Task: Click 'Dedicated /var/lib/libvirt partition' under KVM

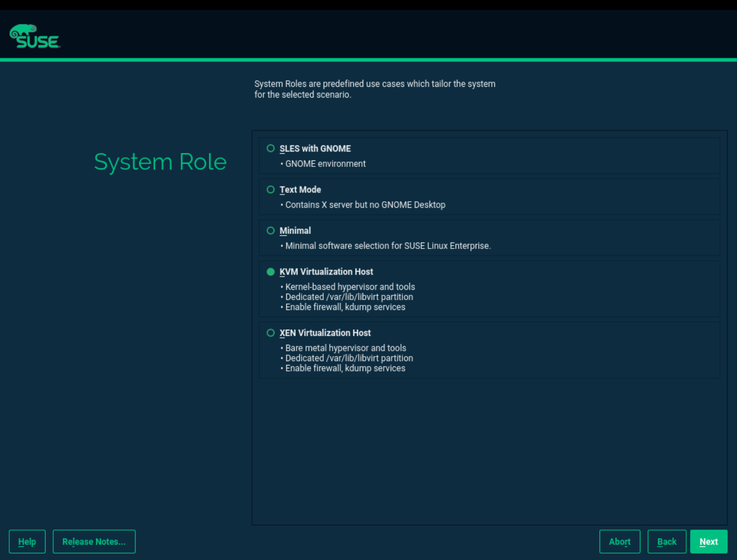Action: [349, 297]
